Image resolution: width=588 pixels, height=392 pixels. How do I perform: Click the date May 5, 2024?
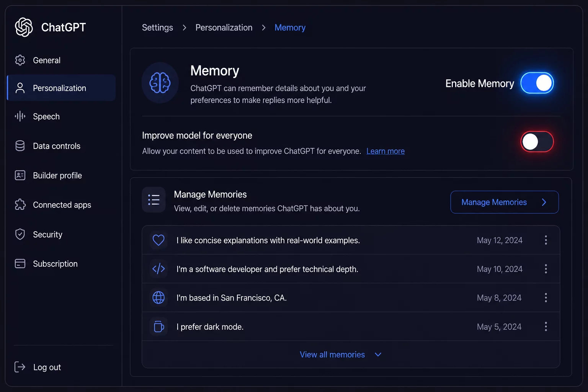click(499, 327)
